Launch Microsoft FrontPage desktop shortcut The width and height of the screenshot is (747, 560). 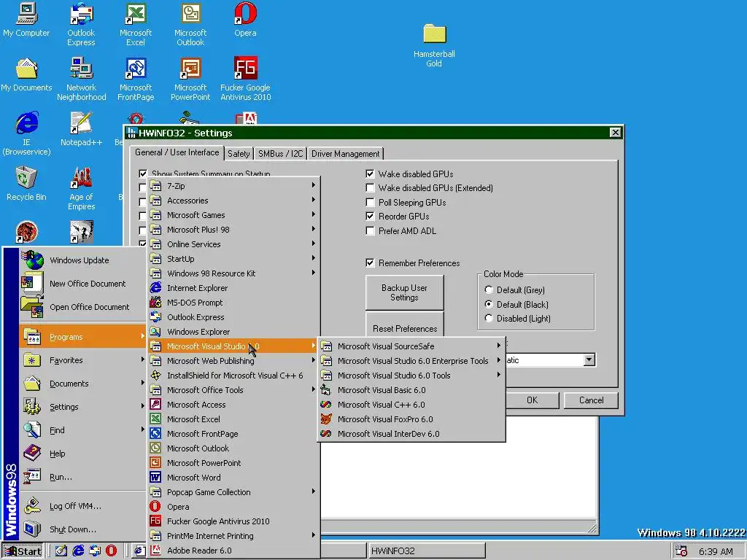(135, 79)
